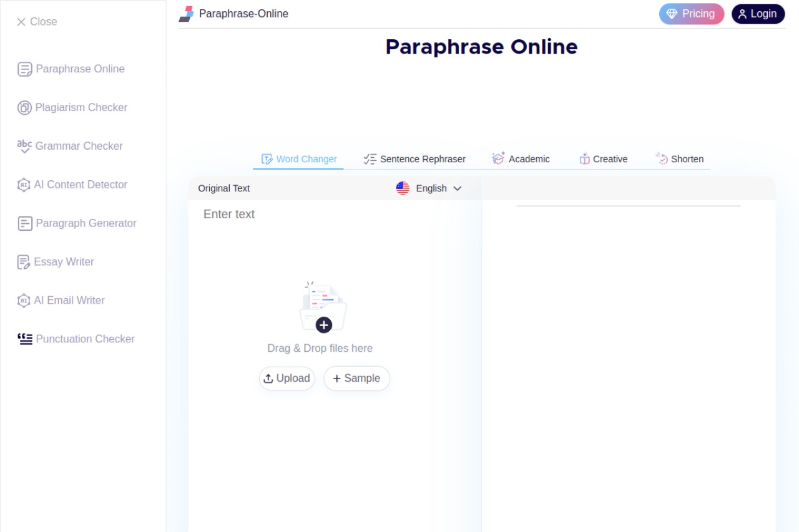Select the Academic paraphrasing tab

(521, 159)
